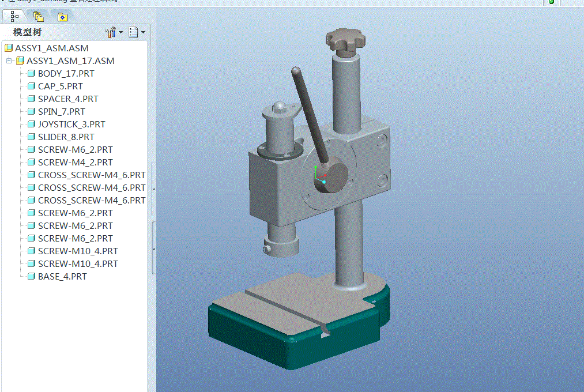Select SLIDER_8.PRT part

(x=66, y=137)
